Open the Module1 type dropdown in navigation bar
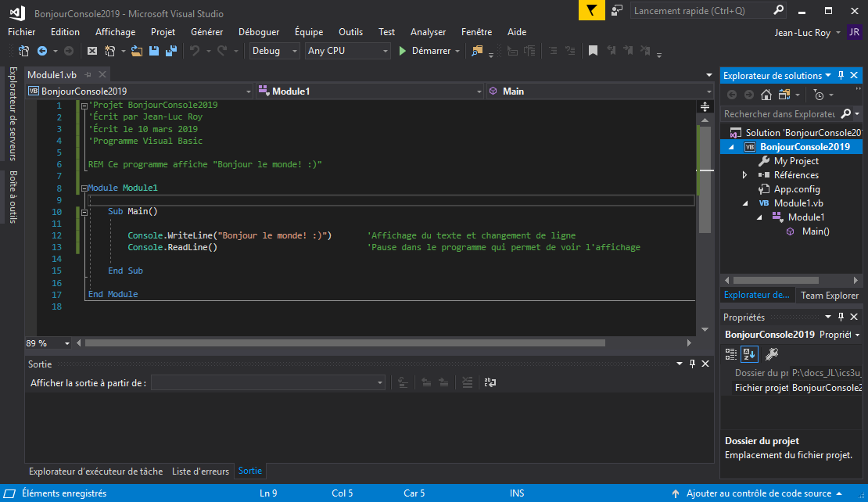This screenshot has height=502, width=868. pyautogui.click(x=370, y=91)
